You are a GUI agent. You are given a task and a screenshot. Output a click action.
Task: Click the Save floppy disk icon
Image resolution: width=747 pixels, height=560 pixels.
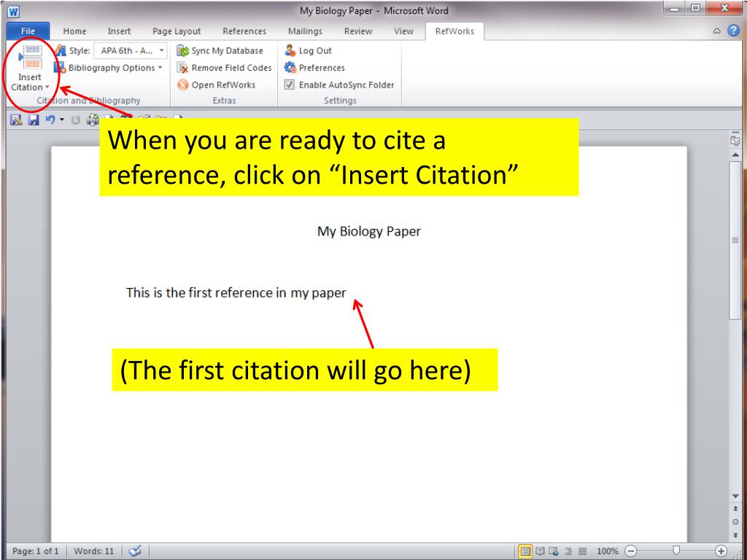33,120
